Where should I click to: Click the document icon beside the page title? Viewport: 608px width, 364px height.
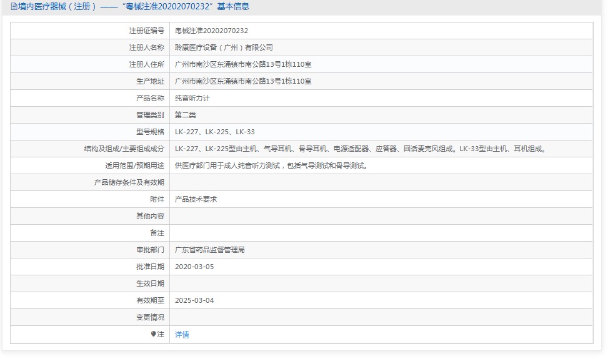(x=14, y=7)
